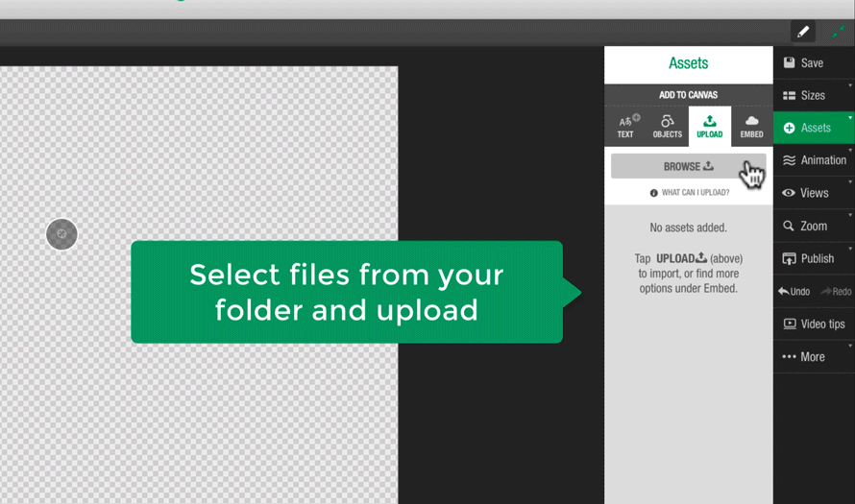The height and width of the screenshot is (504, 855).
Task: Select the Assets sidebar item
Action: click(814, 128)
